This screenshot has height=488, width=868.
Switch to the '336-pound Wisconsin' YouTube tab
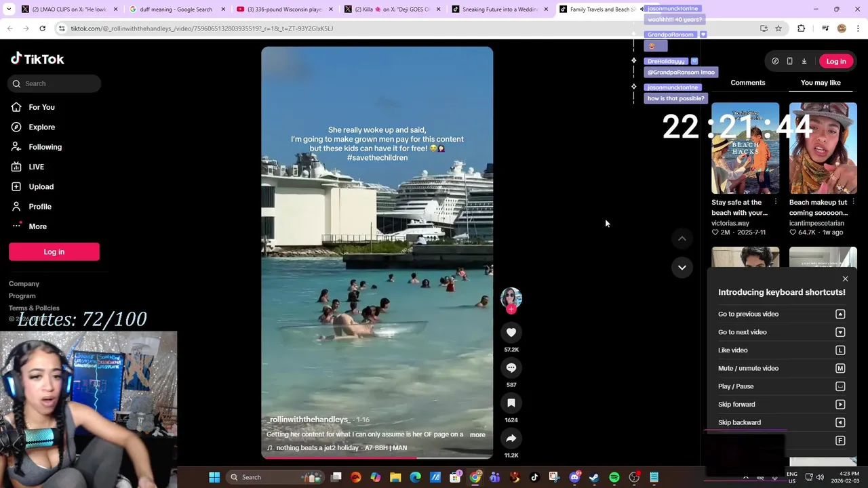284,9
